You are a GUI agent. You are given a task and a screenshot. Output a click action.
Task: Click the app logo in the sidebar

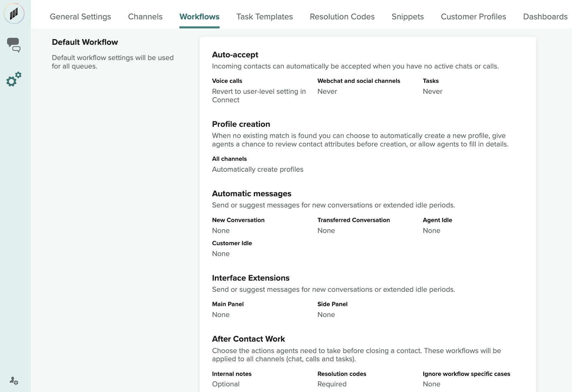click(14, 14)
